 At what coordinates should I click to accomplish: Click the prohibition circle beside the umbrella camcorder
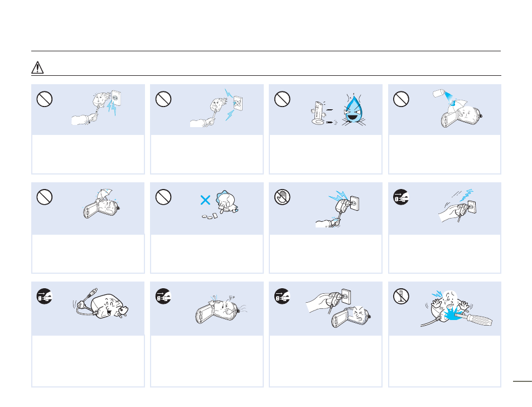click(45, 197)
